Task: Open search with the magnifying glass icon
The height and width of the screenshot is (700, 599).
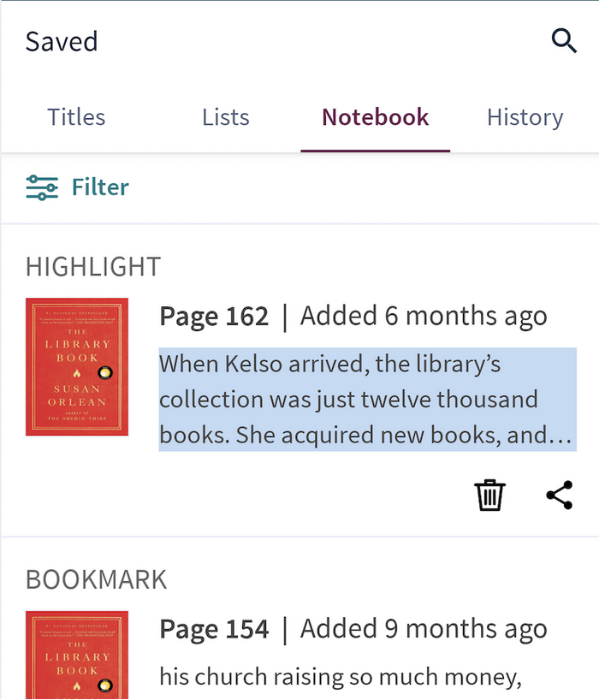Action: [x=564, y=41]
